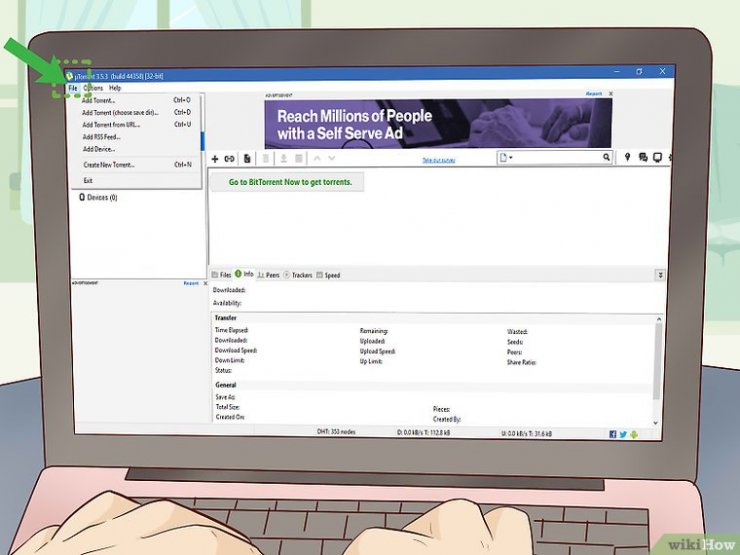Choose Add Device... menu entry
This screenshot has width=740, height=555.
pyautogui.click(x=136, y=149)
